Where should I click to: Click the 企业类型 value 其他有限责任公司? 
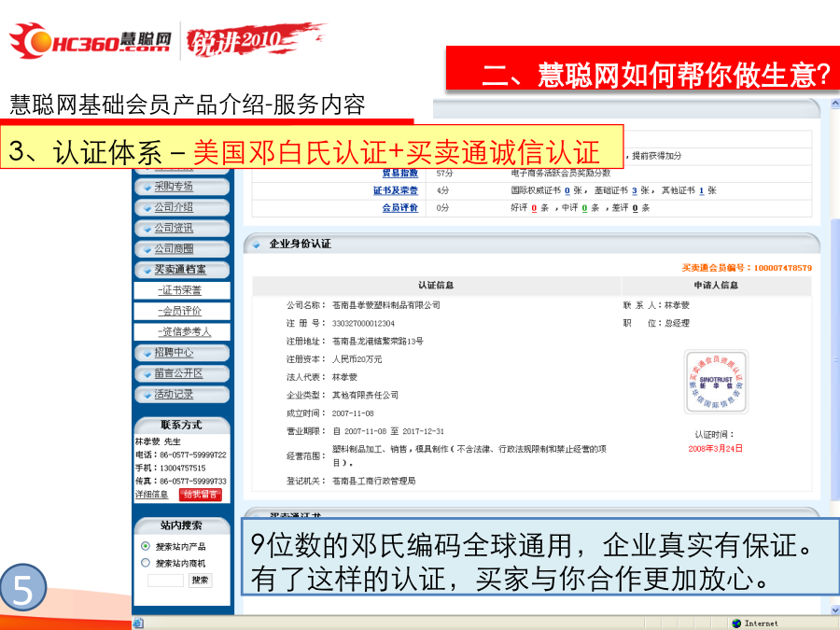(x=365, y=396)
